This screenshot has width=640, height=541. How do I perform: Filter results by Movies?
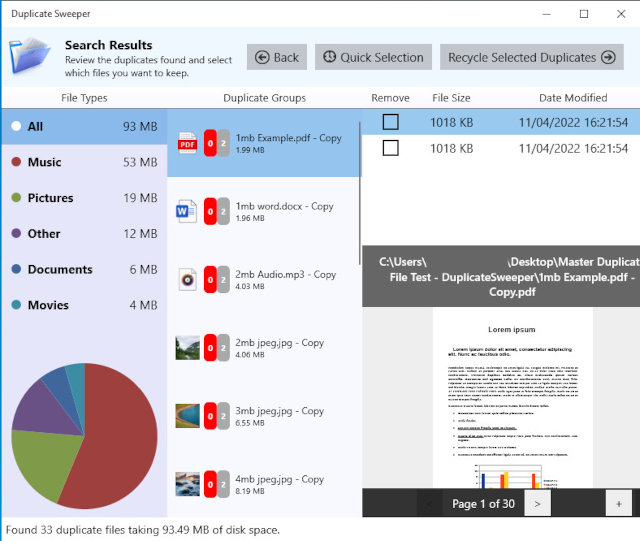(84, 305)
